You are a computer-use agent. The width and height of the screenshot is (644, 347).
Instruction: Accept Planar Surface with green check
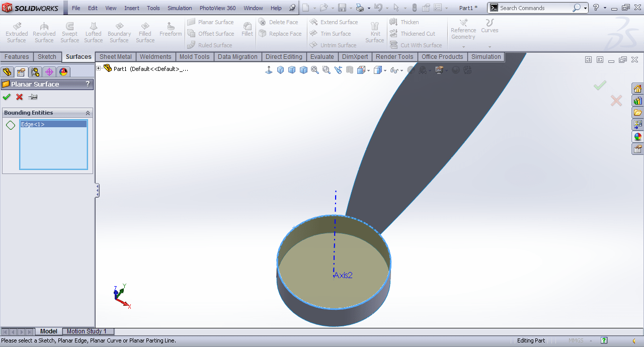click(7, 97)
